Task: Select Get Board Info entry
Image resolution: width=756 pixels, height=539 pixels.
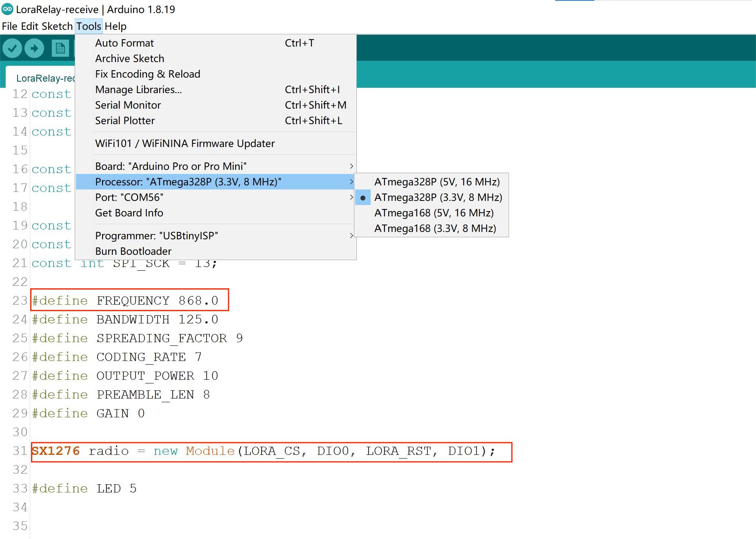Action: [216, 213]
